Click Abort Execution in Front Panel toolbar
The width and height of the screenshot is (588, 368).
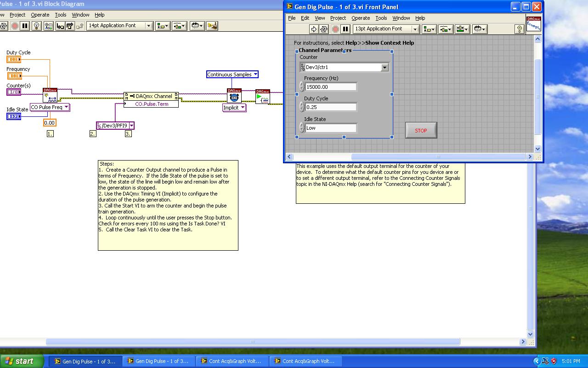click(x=335, y=29)
